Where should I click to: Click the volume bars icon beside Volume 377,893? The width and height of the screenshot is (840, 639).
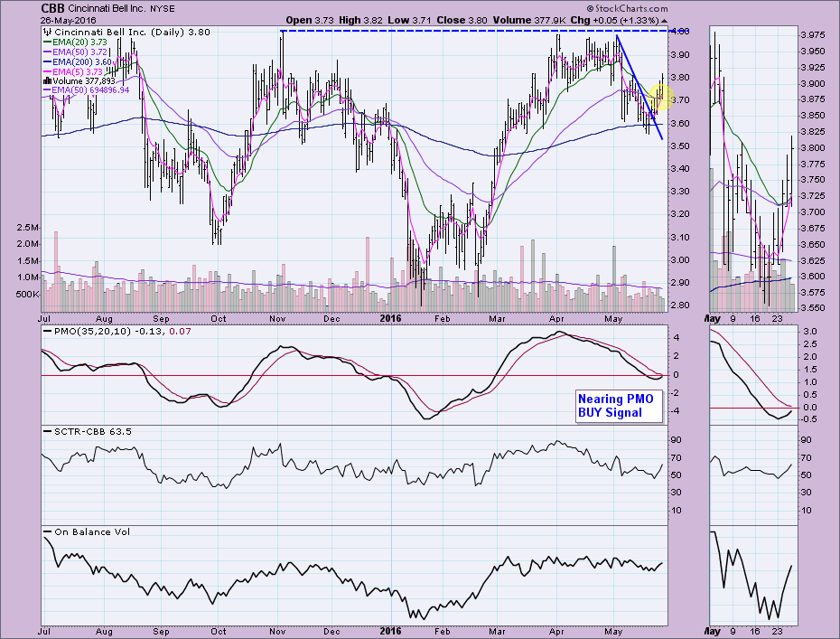coord(48,81)
